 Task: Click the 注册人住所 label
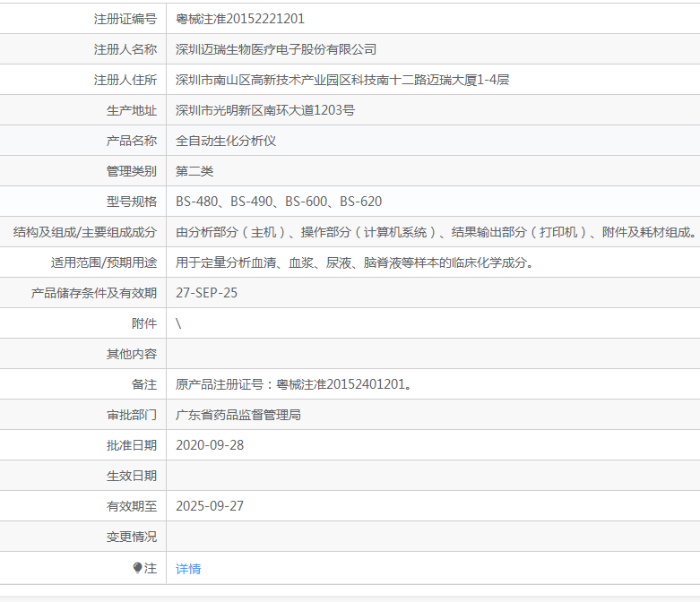[x=125, y=80]
